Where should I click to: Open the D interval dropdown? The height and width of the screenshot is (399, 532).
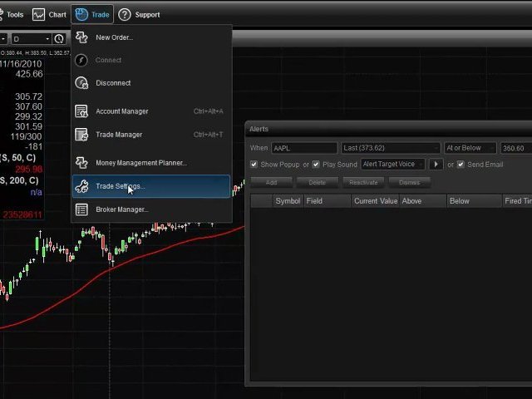pos(32,39)
